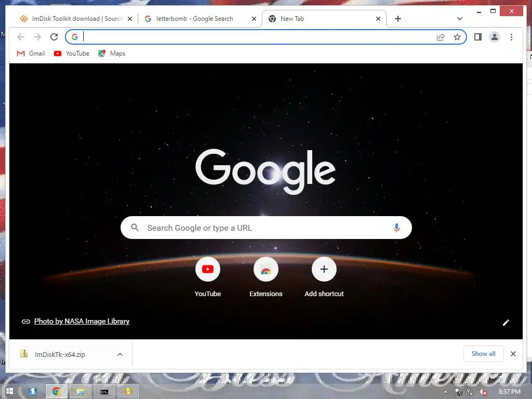Reload the page with the refresh icon

[54, 37]
